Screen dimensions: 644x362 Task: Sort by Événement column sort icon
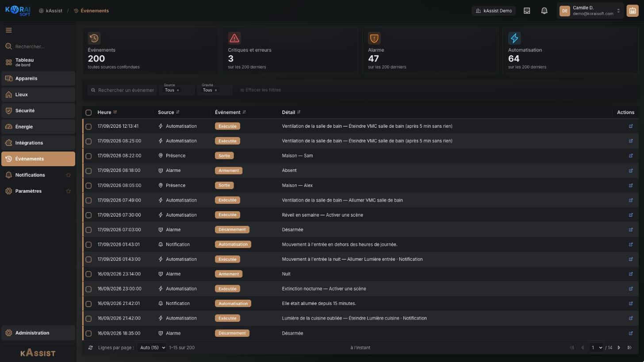[x=244, y=112]
